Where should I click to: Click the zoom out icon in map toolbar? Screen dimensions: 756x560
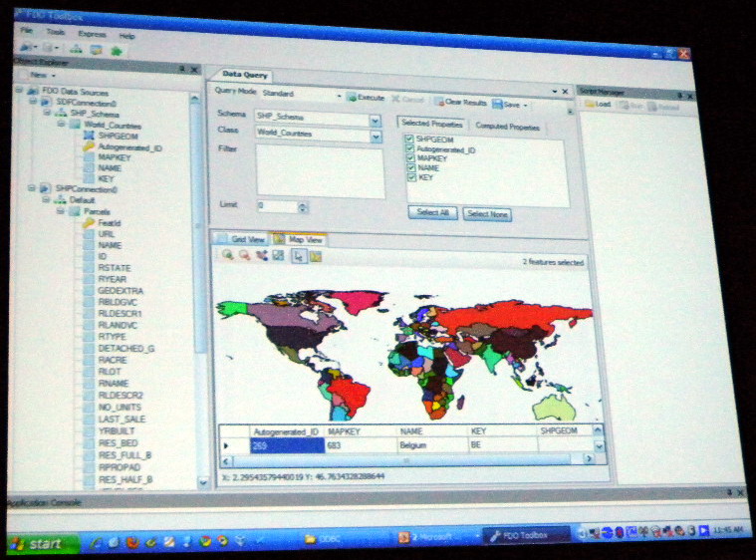tap(244, 255)
